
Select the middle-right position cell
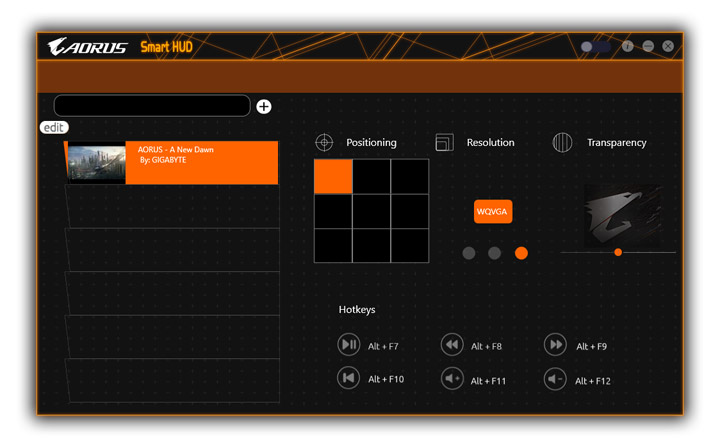[410, 211]
